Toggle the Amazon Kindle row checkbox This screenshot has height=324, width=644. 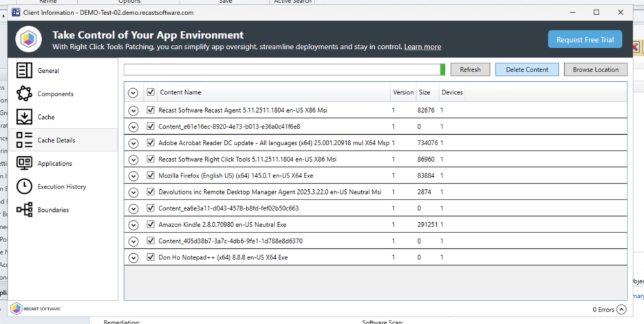click(x=151, y=224)
